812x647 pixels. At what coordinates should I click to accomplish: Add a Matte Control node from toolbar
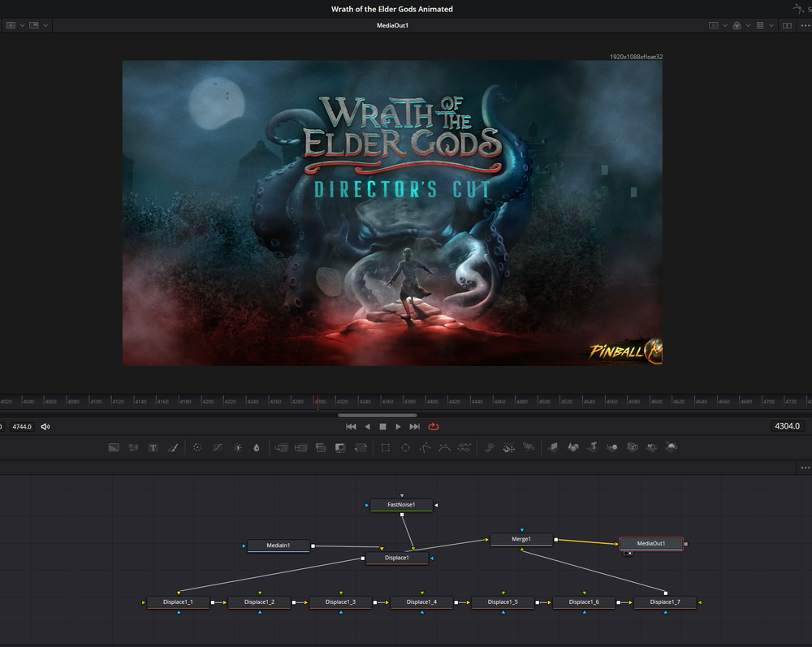(321, 448)
